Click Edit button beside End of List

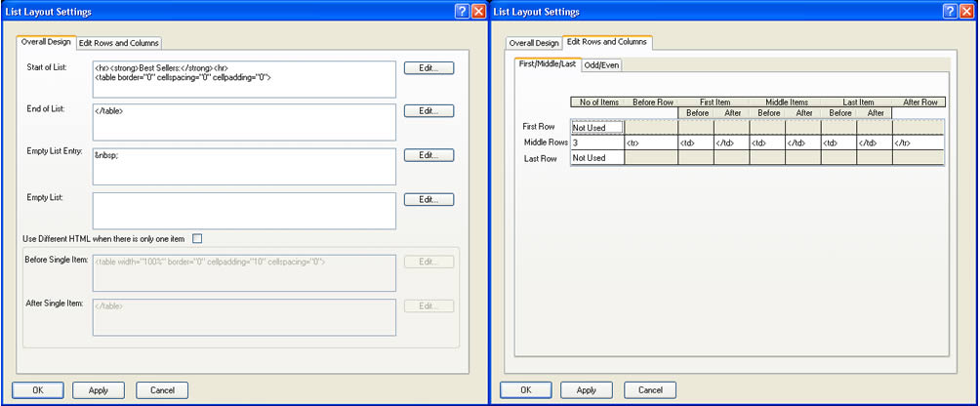click(x=429, y=111)
